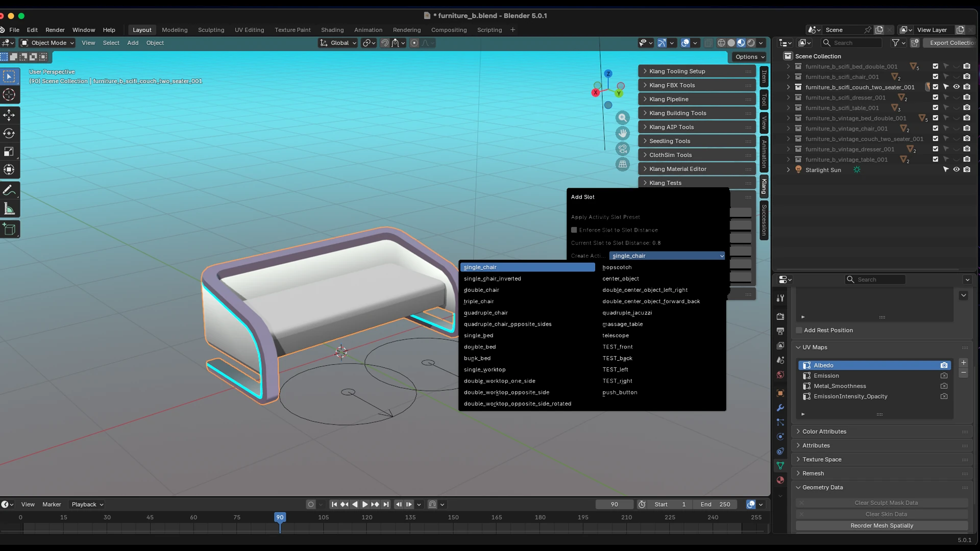Select the Add Cube tool
This screenshot has width=980, height=551.
pos(9,229)
